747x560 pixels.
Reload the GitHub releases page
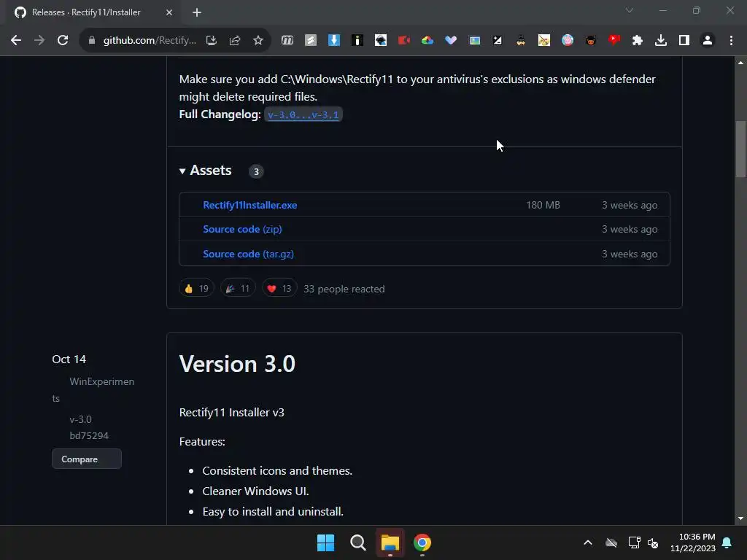coord(63,41)
